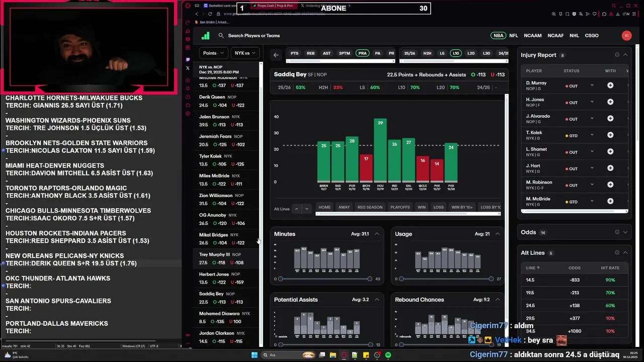Switch to the CSGO league tab
This screenshot has width=644, height=362.
[x=592, y=36]
